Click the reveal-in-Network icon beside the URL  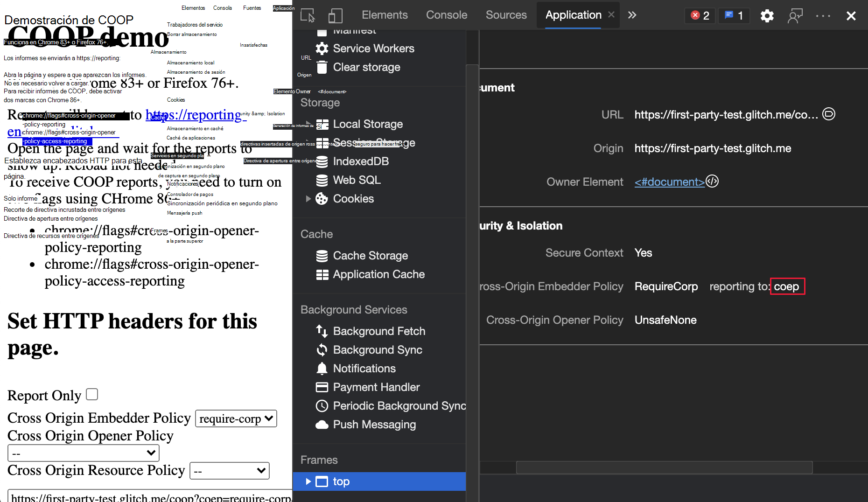tap(829, 114)
